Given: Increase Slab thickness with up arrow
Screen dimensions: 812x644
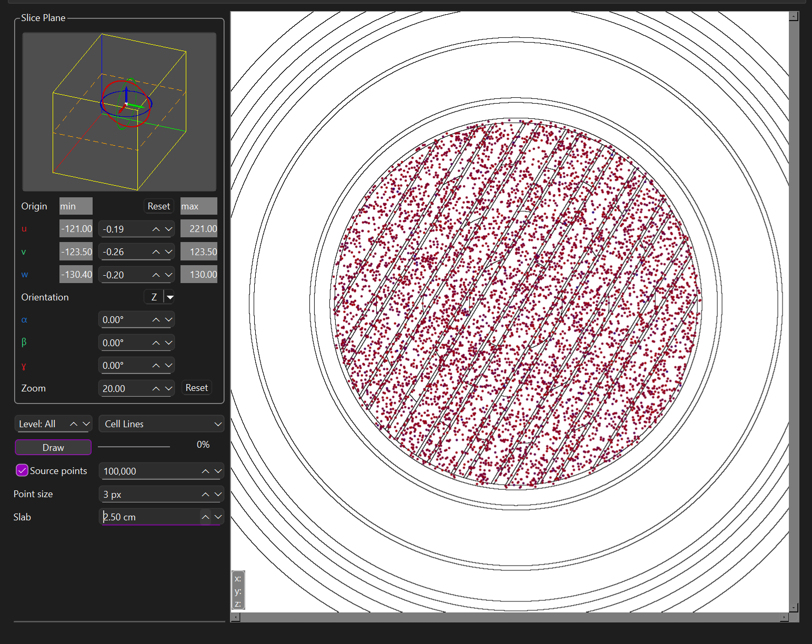Looking at the screenshot, I should tap(205, 517).
